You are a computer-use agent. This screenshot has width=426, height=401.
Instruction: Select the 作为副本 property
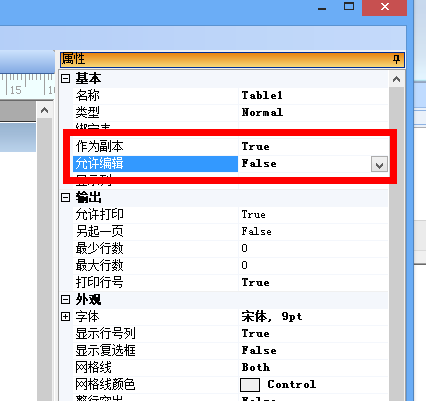[100, 146]
